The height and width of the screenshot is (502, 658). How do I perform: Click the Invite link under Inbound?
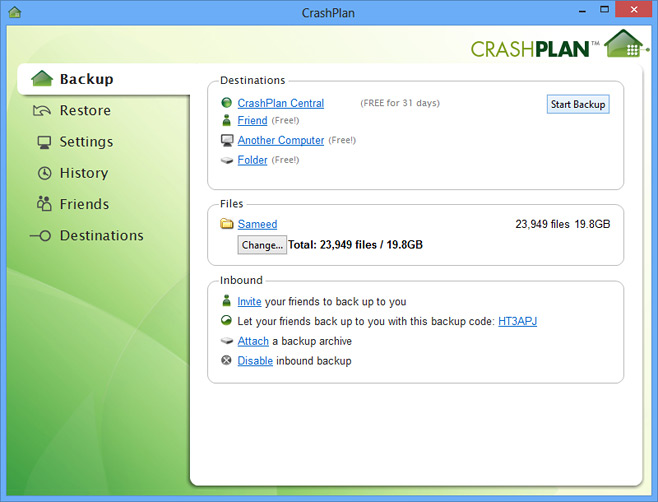pyautogui.click(x=249, y=301)
